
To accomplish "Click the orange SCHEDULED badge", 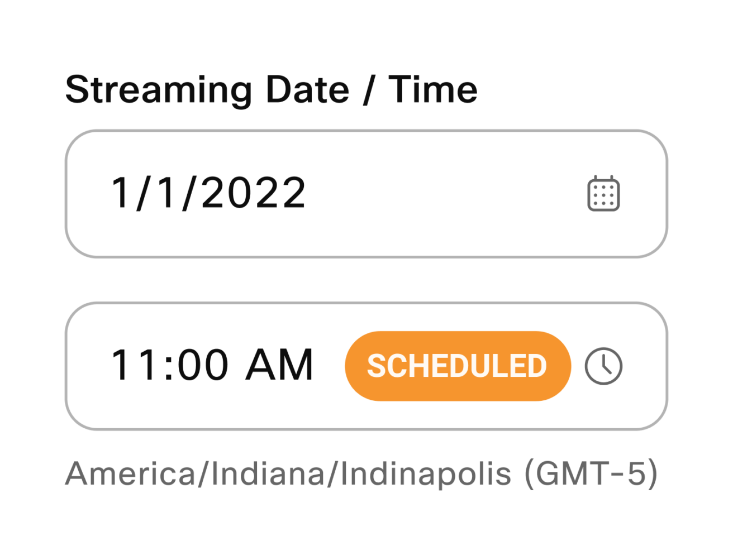I will point(458,366).
